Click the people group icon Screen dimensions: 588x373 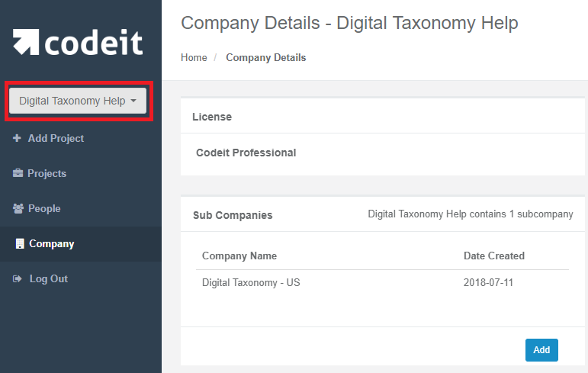click(x=18, y=208)
